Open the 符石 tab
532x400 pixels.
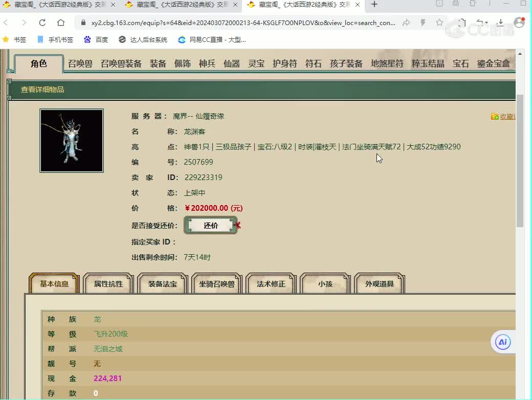point(313,63)
